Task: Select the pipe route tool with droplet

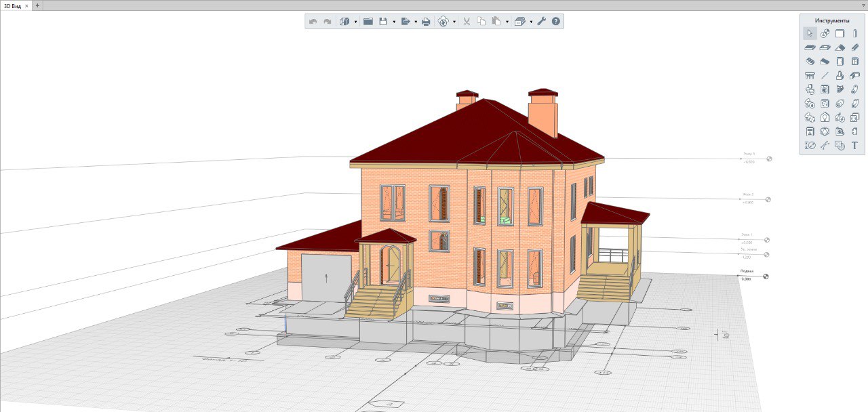Action: [810, 104]
